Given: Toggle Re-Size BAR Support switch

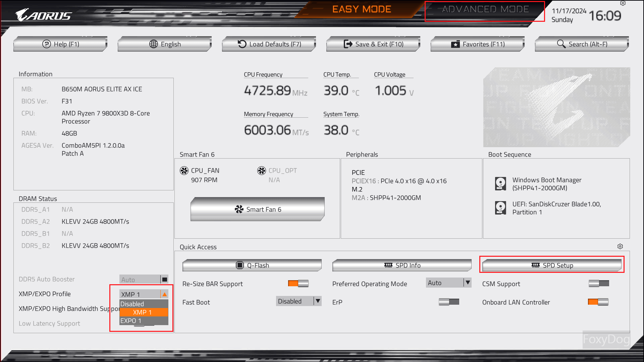Looking at the screenshot, I should tap(298, 284).
